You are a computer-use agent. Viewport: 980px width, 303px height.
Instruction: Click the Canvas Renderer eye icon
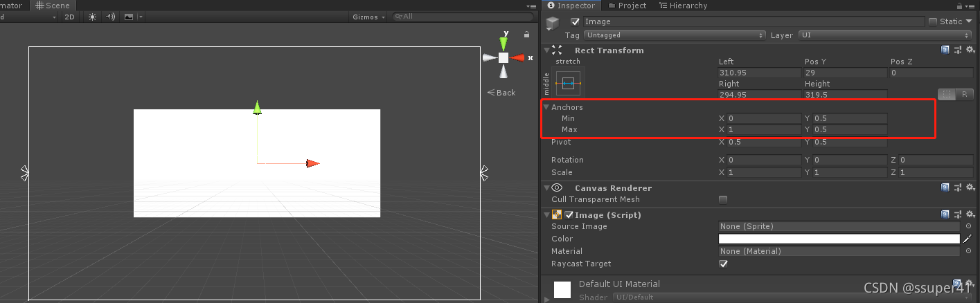[x=558, y=187]
